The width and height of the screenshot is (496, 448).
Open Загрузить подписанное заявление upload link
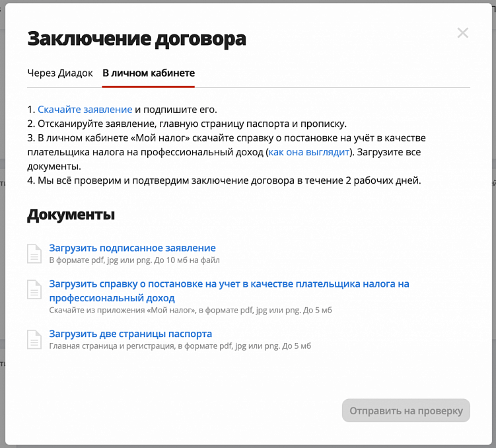coord(132,248)
